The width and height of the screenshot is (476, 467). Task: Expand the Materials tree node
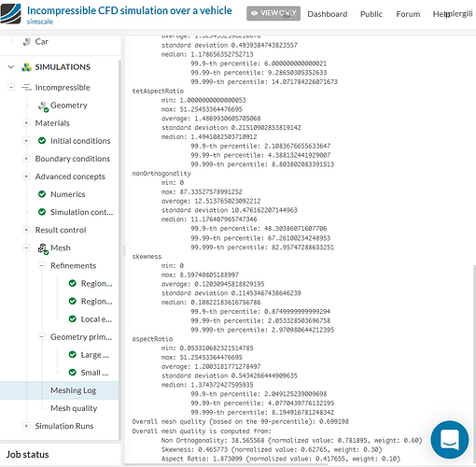26,123
